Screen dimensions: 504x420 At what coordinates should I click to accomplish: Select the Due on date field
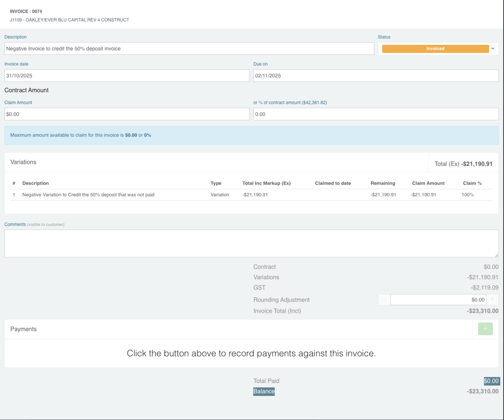pyautogui.click(x=376, y=75)
